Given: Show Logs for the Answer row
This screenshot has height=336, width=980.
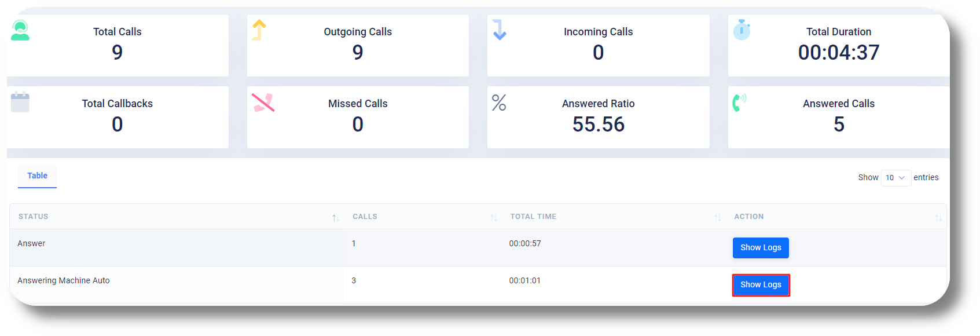Looking at the screenshot, I should pyautogui.click(x=761, y=248).
